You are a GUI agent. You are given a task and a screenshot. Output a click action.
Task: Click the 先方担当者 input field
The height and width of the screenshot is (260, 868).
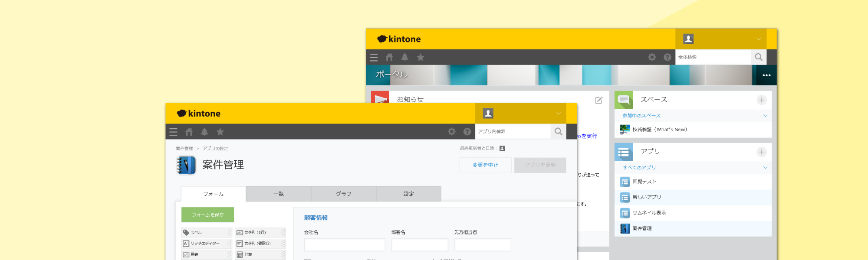point(483,245)
